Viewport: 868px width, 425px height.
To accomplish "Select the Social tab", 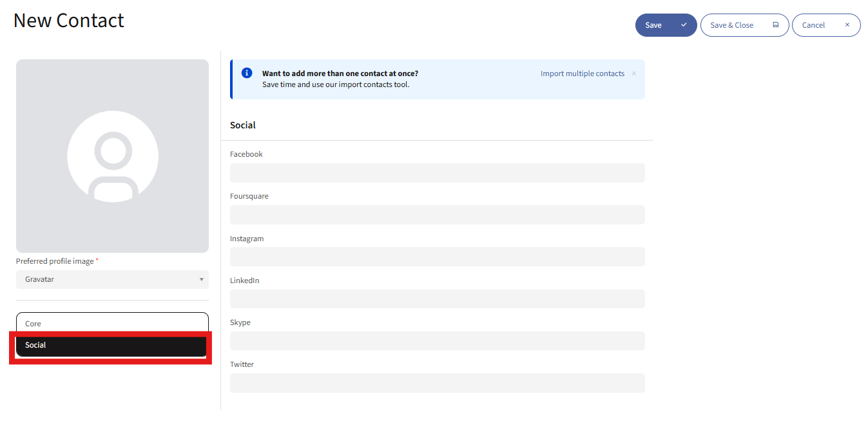I will pyautogui.click(x=111, y=346).
